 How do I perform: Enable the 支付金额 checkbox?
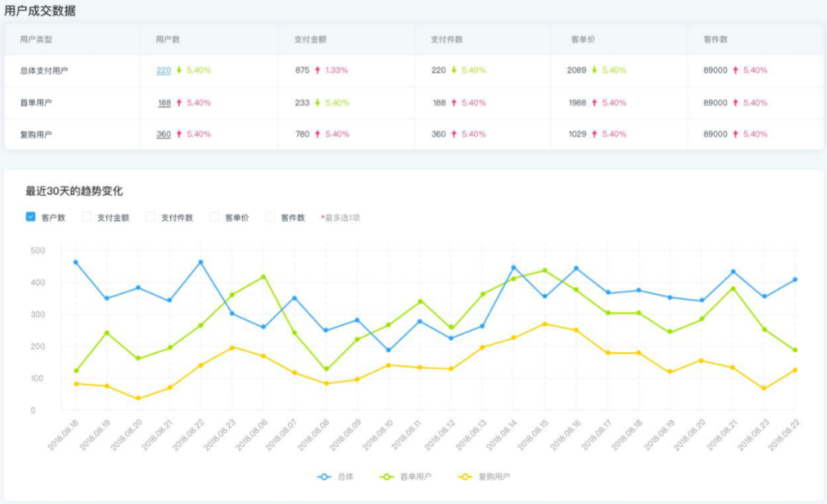(x=87, y=218)
